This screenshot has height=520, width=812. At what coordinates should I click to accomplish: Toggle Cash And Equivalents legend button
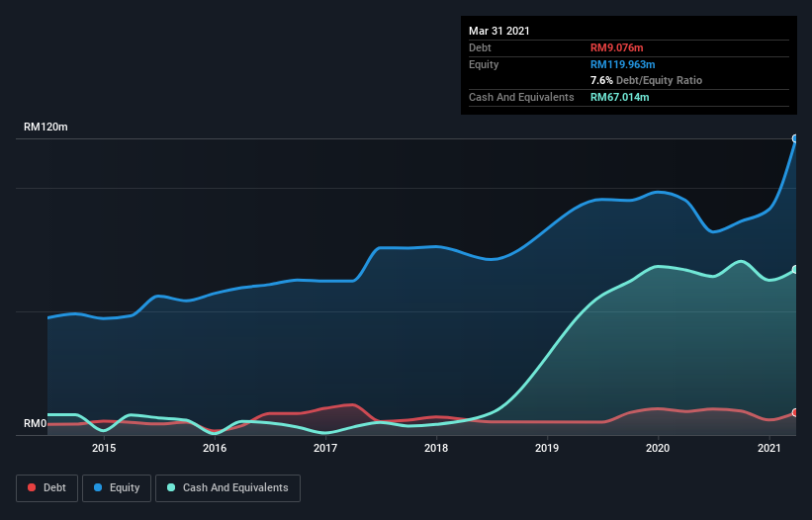coord(227,488)
